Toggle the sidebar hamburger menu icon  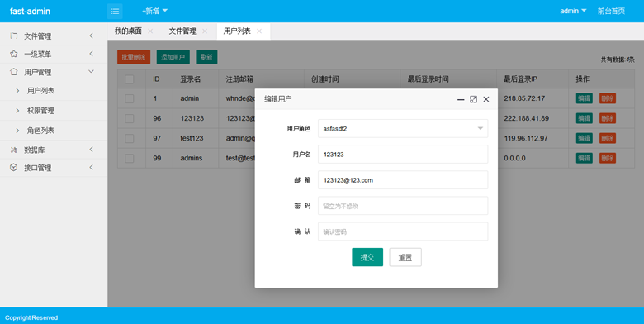click(115, 11)
